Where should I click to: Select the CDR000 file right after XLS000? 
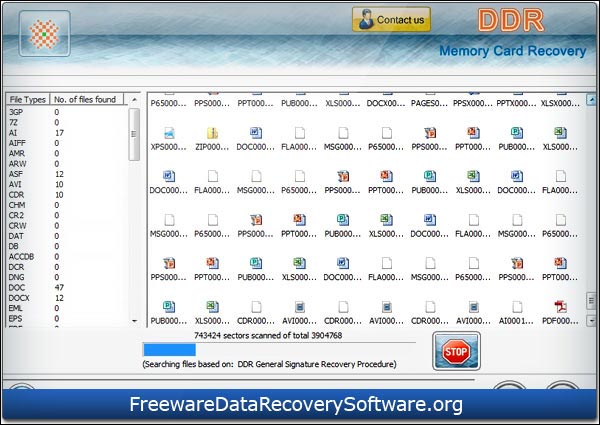pyautogui.click(x=256, y=307)
